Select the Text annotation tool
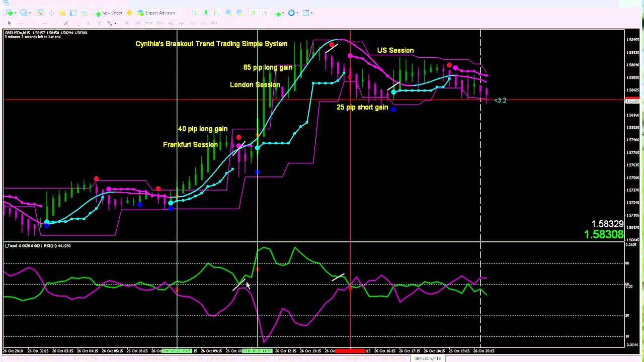644x362 pixels. (x=88, y=24)
